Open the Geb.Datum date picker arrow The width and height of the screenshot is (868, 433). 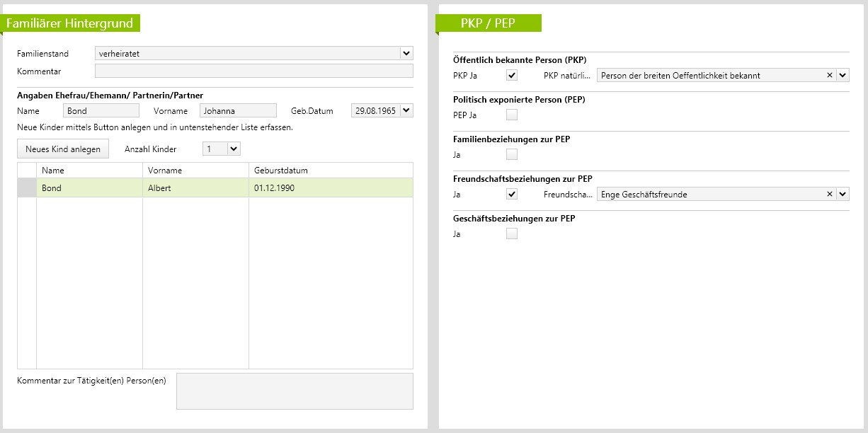pos(406,110)
